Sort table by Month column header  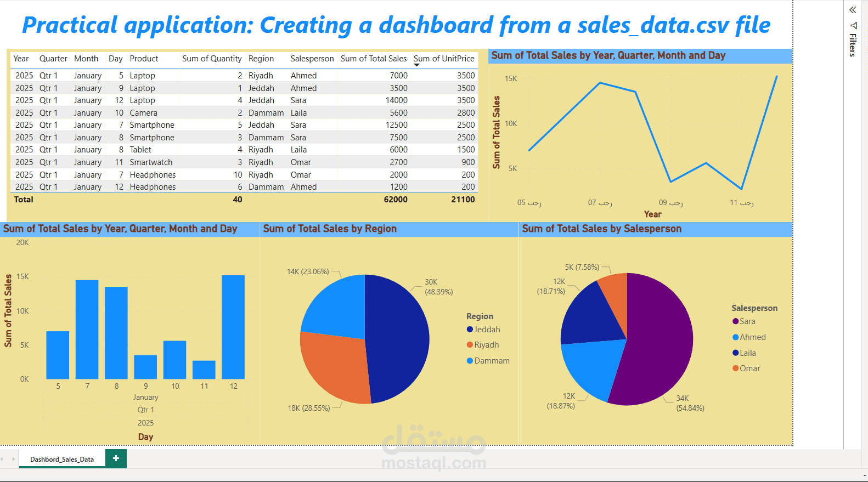(86, 59)
